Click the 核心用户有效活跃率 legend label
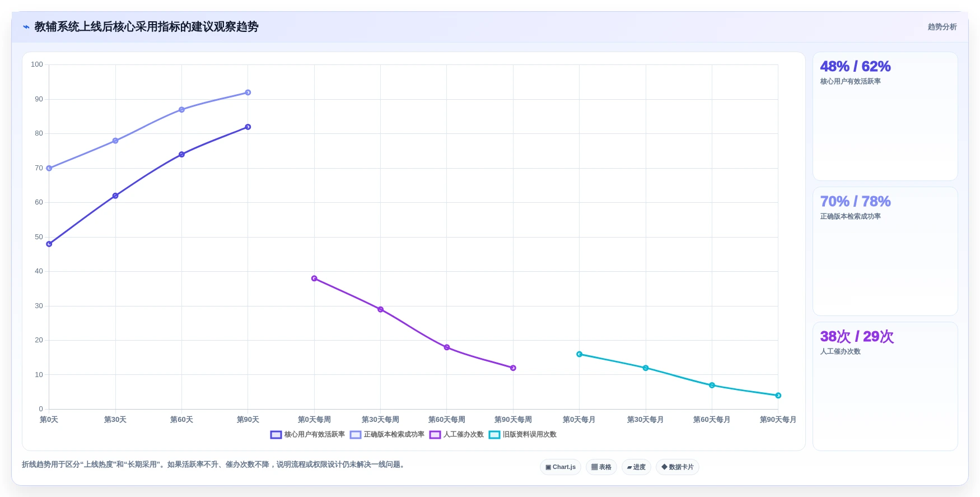 (x=315, y=435)
